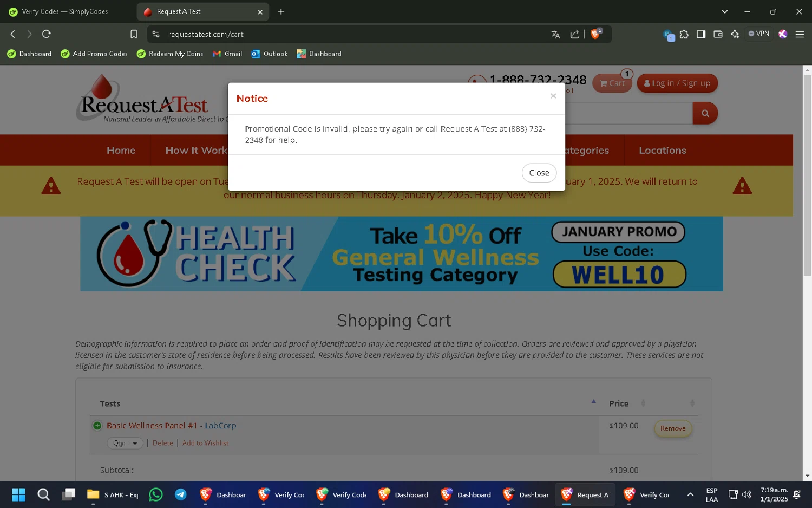This screenshot has height=508, width=812.
Task: Click Add to Wishlist link
Action: tap(205, 443)
